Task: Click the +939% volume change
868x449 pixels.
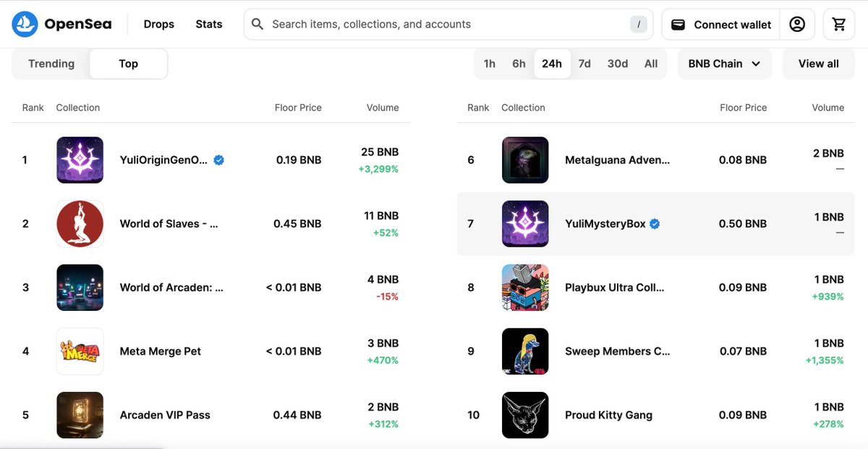Action: point(828,296)
